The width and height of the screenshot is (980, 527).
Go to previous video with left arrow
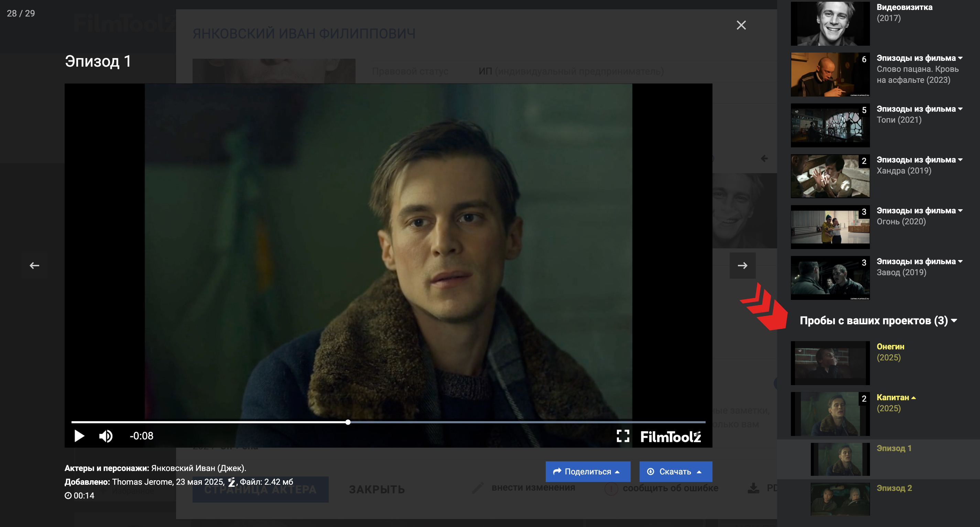coord(35,266)
